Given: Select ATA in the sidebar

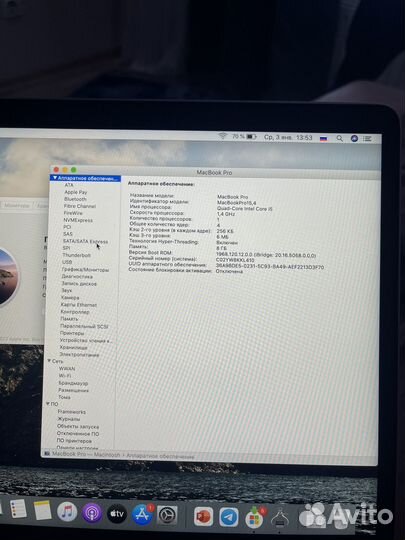Looking at the screenshot, I should click(x=69, y=185).
